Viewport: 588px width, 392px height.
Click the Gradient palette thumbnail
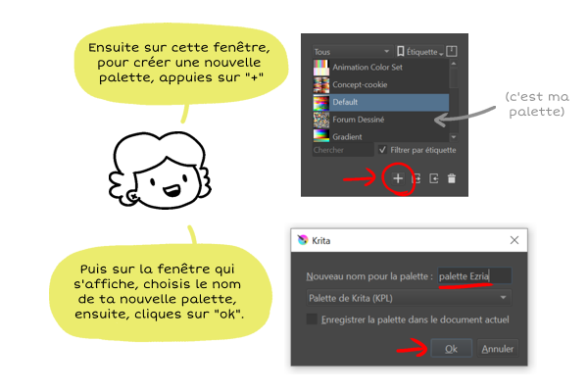(321, 136)
